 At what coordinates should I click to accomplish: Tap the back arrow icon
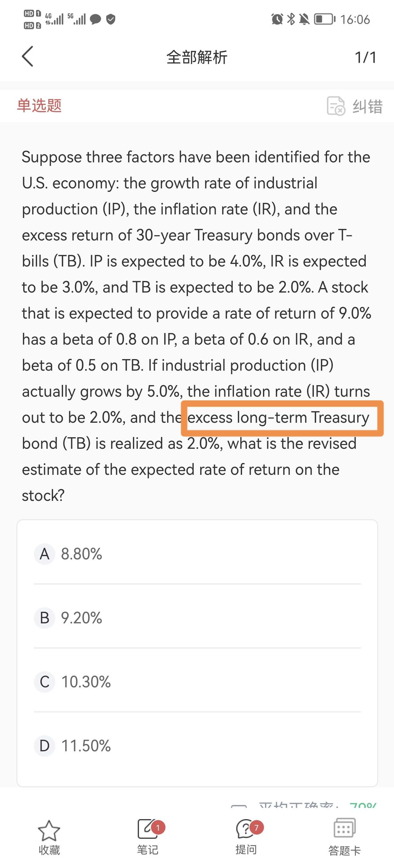(28, 57)
